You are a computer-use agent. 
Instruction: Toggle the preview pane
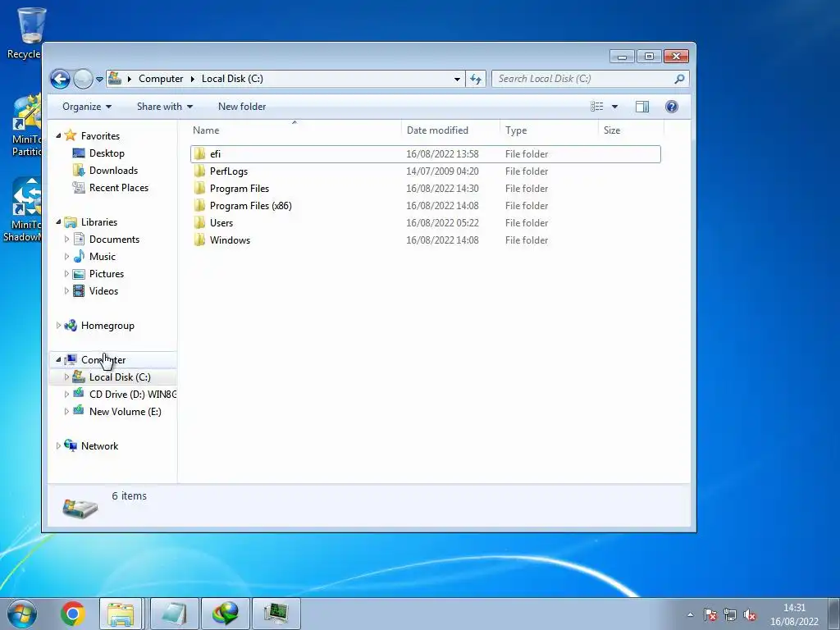coord(642,107)
